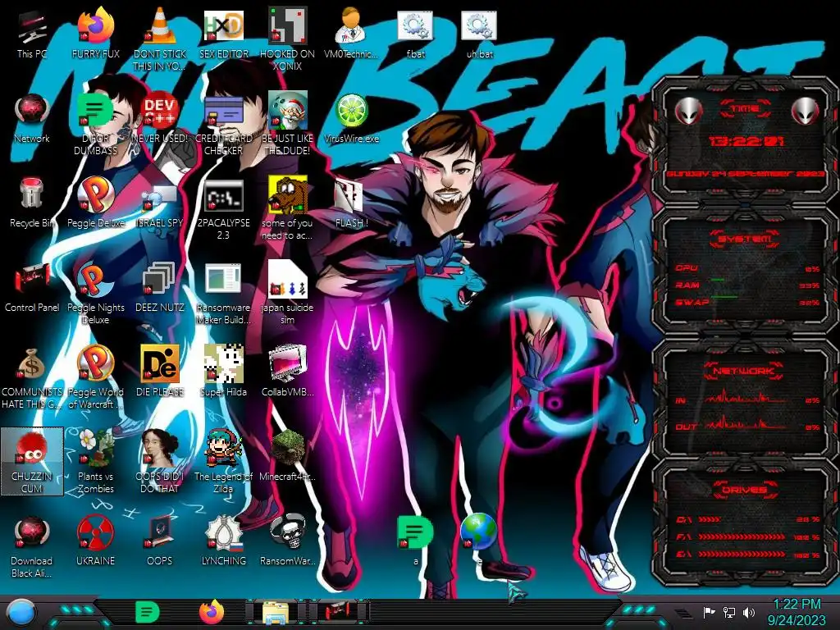Screen dimensions: 840x630
Task: Select the VirusWire.exe lime icon
Action: tap(351, 111)
